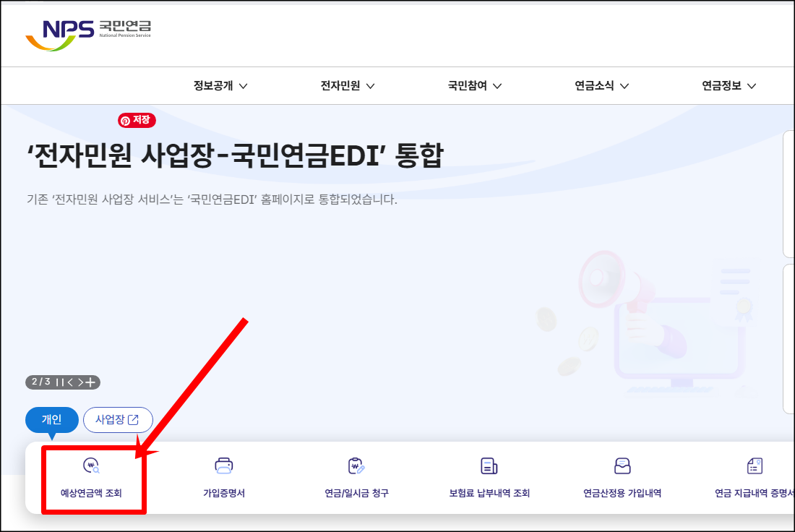Expand the 연금소식 menu
This screenshot has width=795, height=532.
coord(602,86)
